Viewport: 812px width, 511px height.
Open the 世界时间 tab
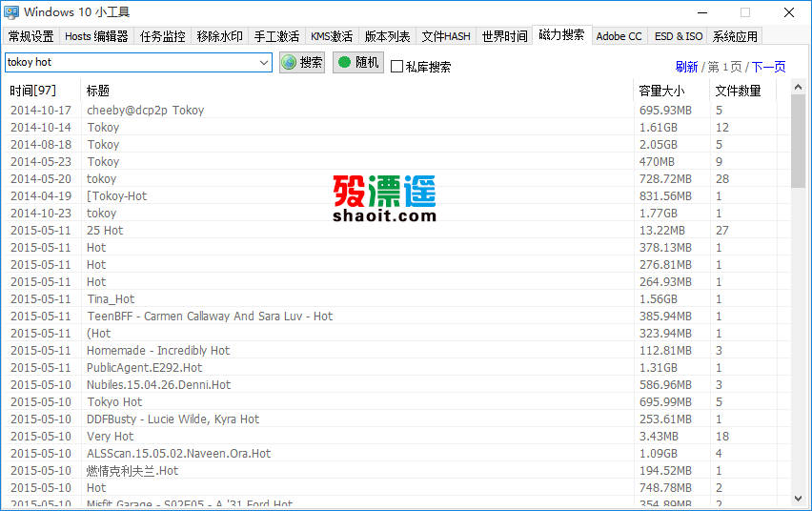[504, 36]
